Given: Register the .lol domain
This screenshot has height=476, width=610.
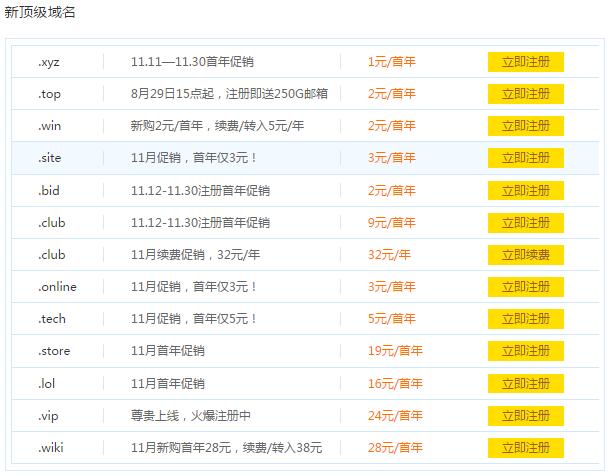Looking at the screenshot, I should point(525,383).
